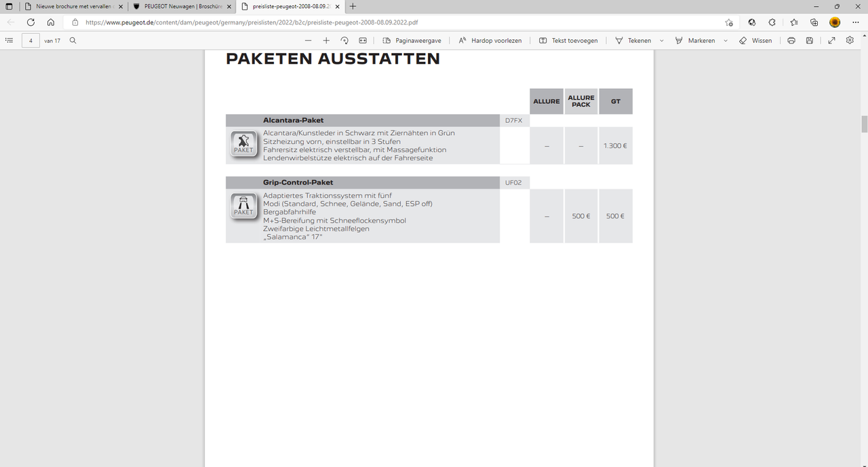Fit PDF page to width
Image resolution: width=868 pixels, height=467 pixels.
[x=363, y=41]
